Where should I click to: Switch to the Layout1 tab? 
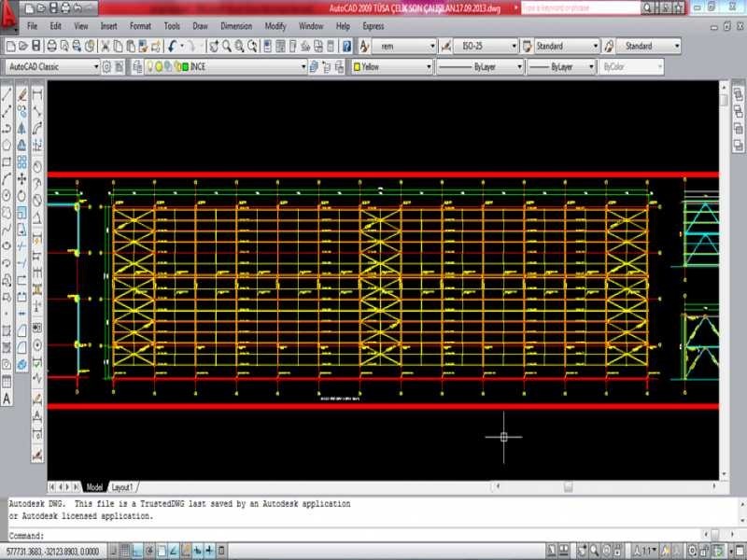(123, 487)
